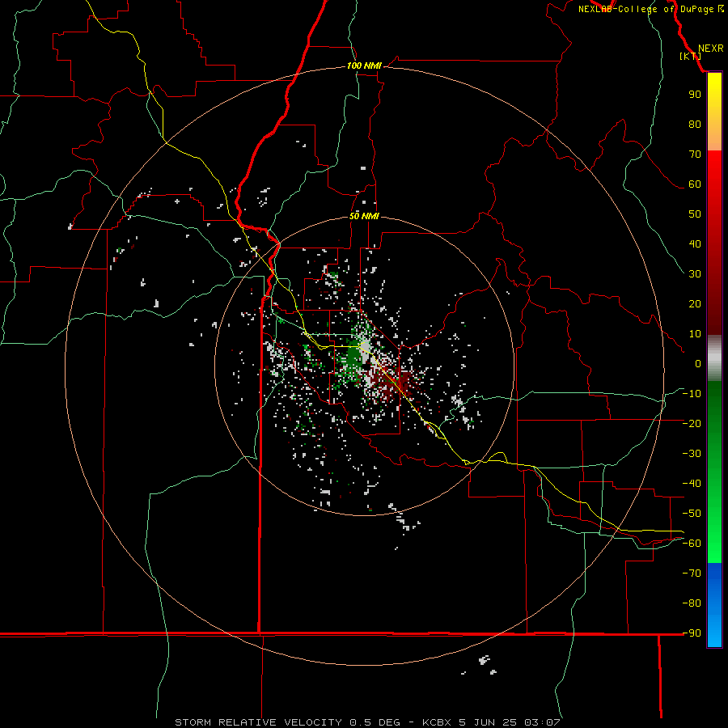Click the dark red outbound velocity cluster
This screenshot has width=728, height=728.
pyautogui.click(x=400, y=382)
